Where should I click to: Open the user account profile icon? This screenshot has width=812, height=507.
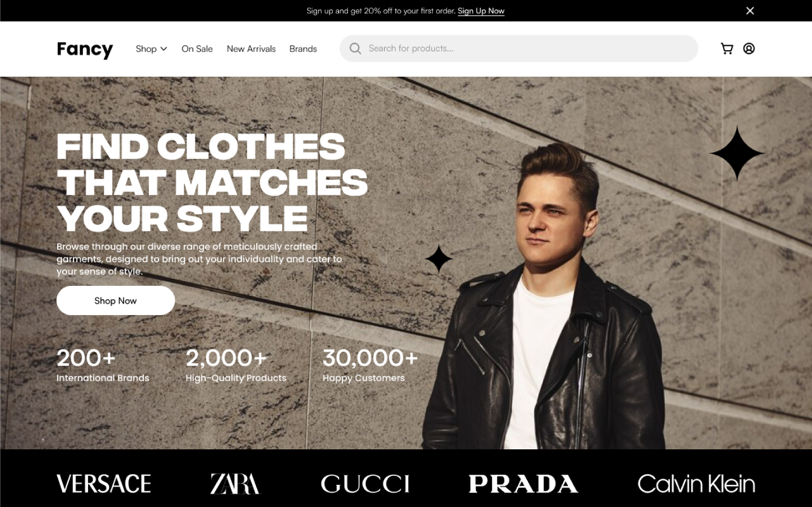[x=749, y=49]
